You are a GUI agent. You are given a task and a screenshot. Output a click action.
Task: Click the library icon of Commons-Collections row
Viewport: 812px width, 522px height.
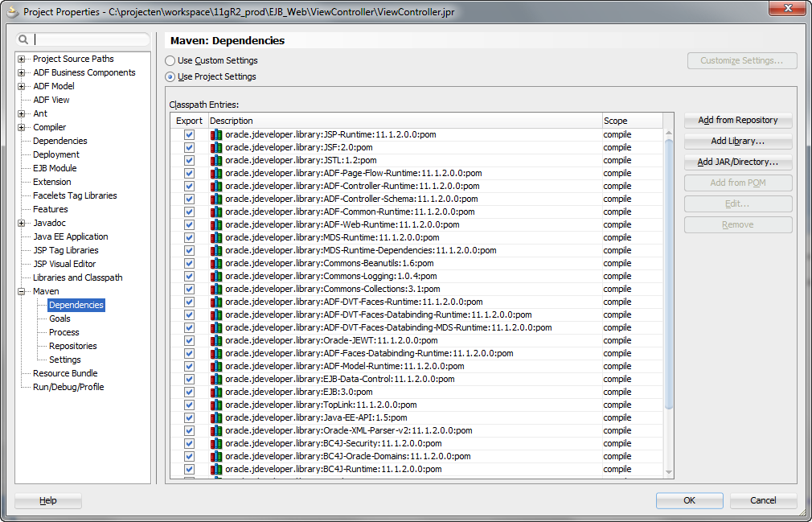pyautogui.click(x=216, y=289)
